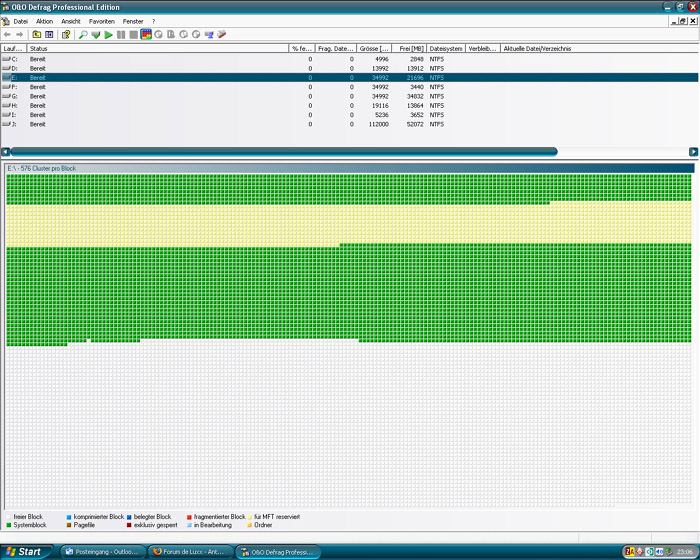Click the horizontal scrollbar thumb of drive list

point(284,152)
